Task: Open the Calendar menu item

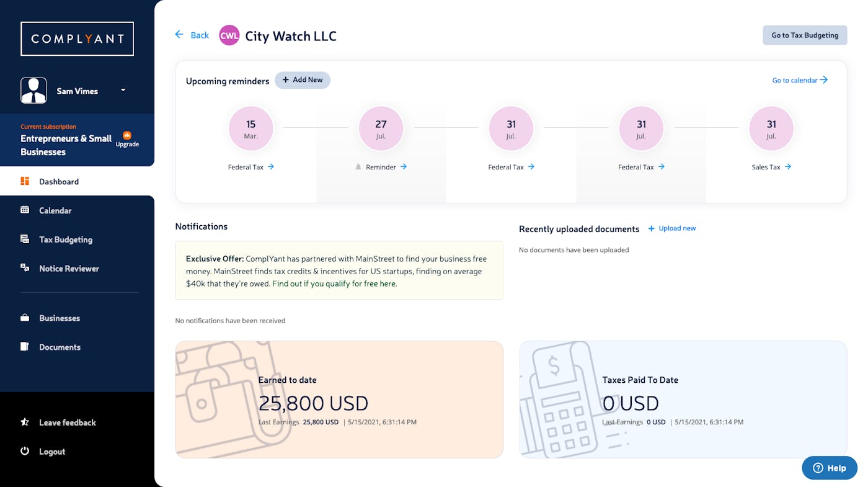Action: [x=55, y=210]
